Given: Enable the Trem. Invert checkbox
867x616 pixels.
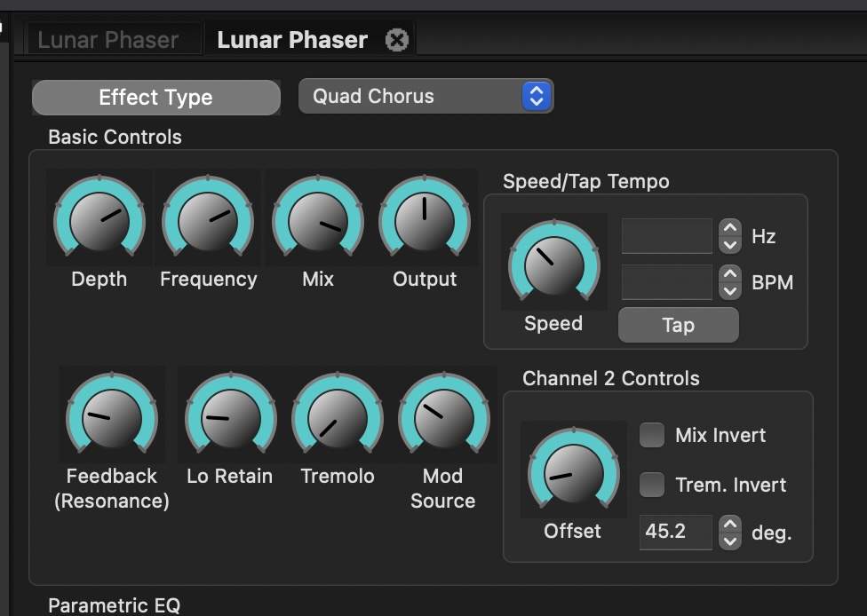Looking at the screenshot, I should [652, 485].
